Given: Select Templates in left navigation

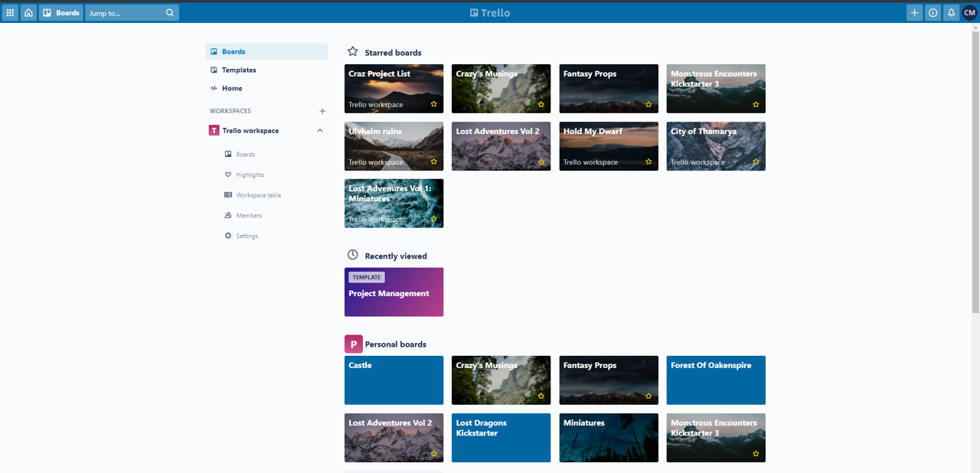Looking at the screenshot, I should coord(266,70).
